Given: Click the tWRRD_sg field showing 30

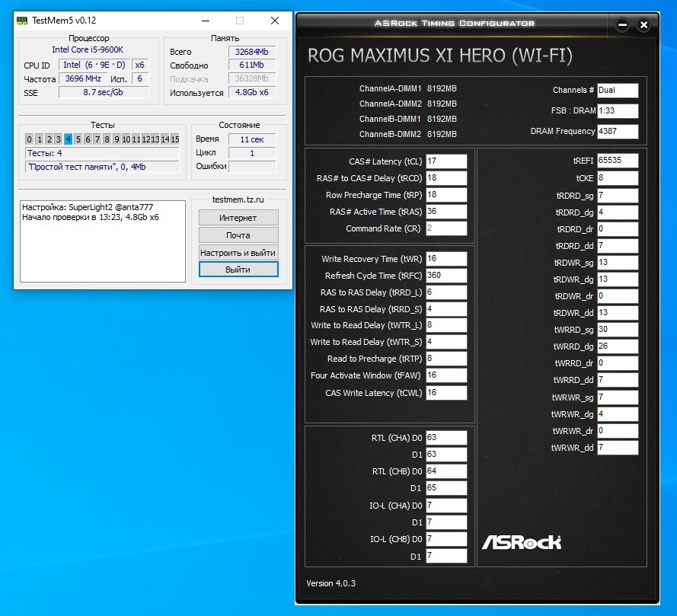Looking at the screenshot, I should 618,330.
